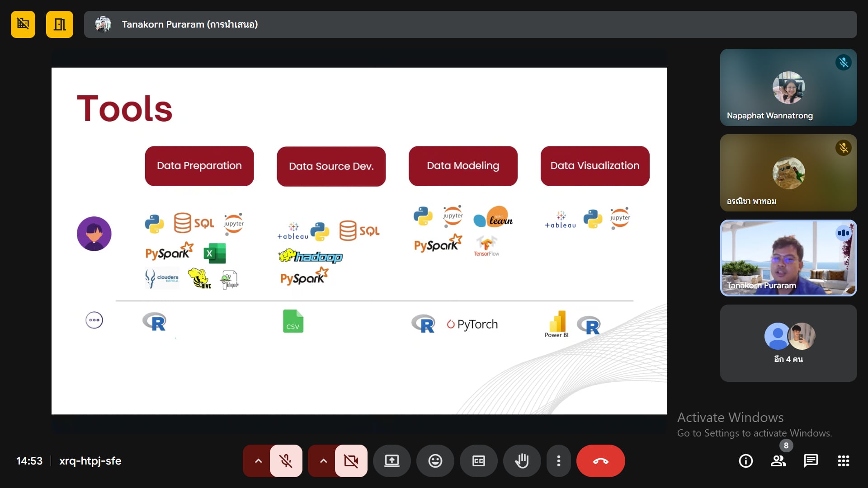Click the Python logo under Data Visualization

tap(593, 219)
